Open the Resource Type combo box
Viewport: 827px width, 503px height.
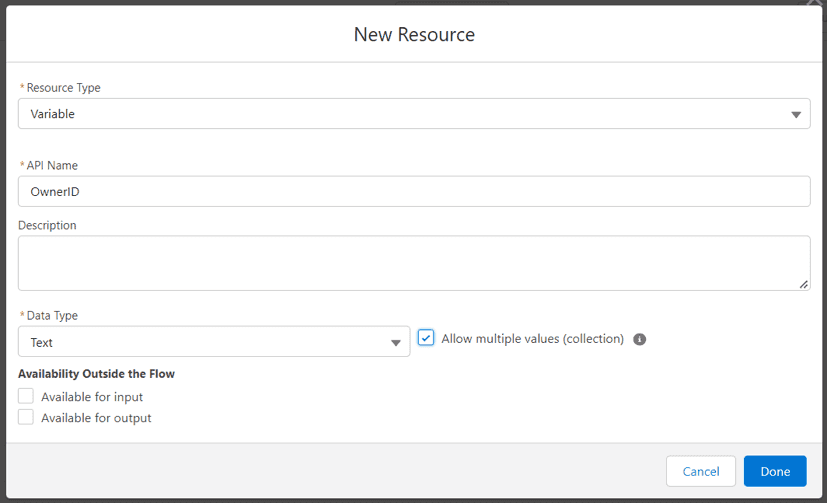pos(414,113)
